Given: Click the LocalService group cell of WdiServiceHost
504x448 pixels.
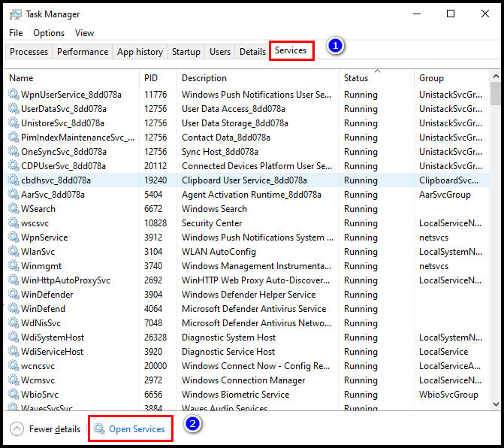Looking at the screenshot, I should click(444, 352).
